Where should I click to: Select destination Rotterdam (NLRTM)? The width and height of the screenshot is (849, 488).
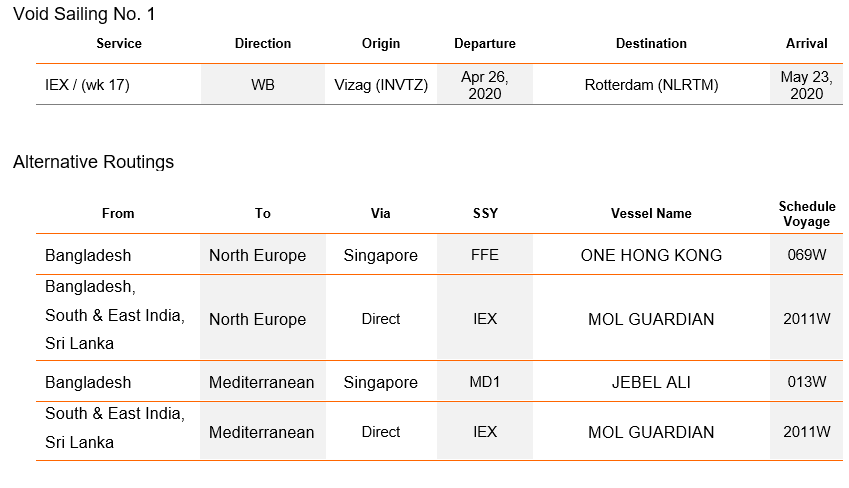(651, 85)
